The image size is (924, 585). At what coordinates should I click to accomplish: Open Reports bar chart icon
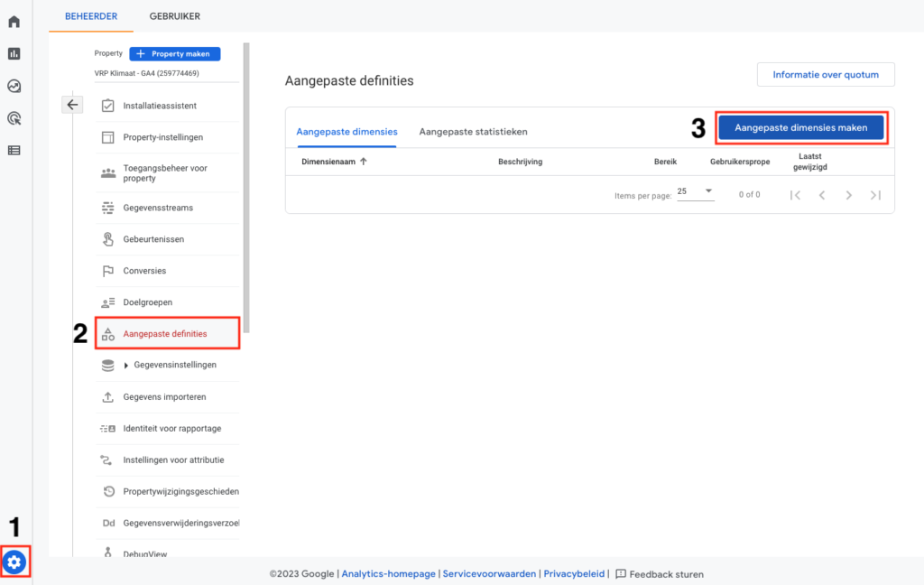[x=14, y=54]
